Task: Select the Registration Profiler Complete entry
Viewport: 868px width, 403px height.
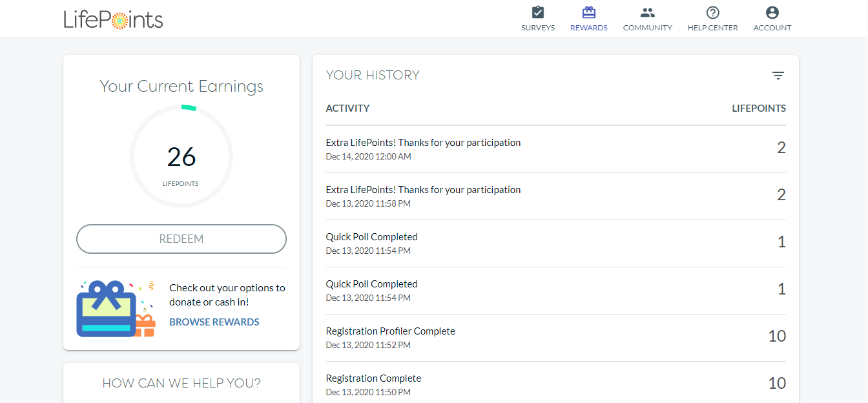Action: point(556,338)
